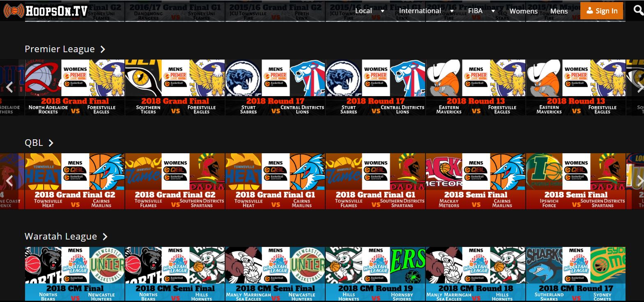Play Sutherland Sharks vs Sydney Comets Round 17

(575, 274)
